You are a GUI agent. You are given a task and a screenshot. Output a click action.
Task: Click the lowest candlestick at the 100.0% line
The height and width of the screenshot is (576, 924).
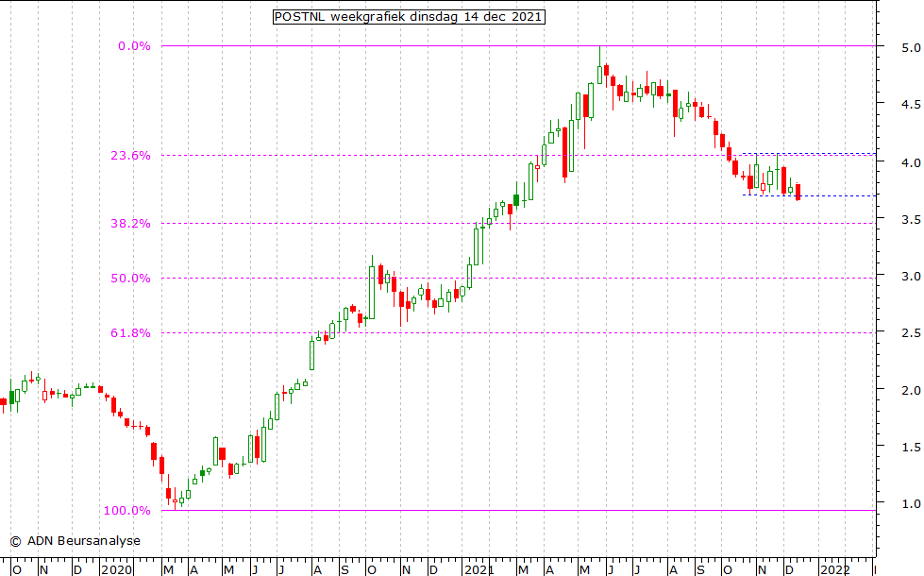[175, 500]
